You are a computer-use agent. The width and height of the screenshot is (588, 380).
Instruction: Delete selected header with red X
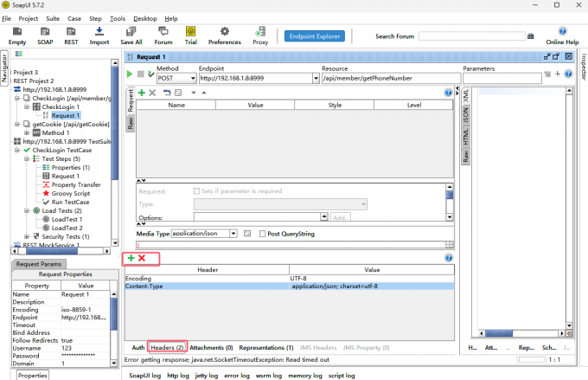tap(142, 258)
